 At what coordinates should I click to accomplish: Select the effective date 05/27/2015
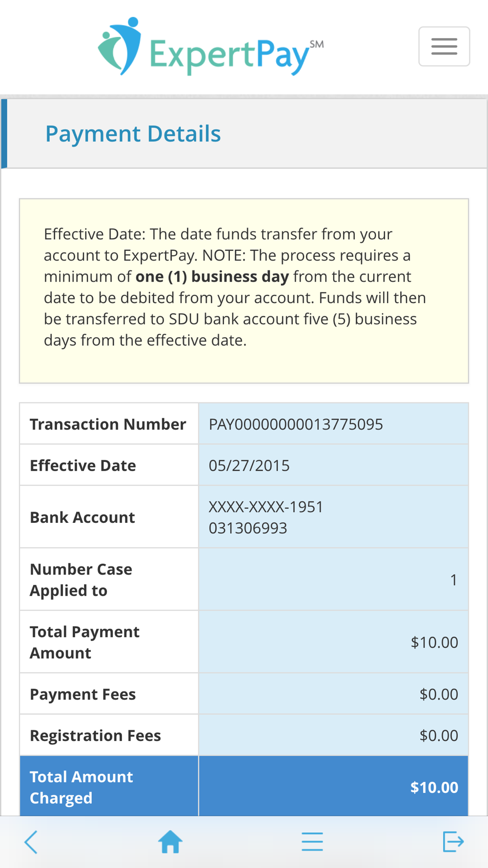249,466
